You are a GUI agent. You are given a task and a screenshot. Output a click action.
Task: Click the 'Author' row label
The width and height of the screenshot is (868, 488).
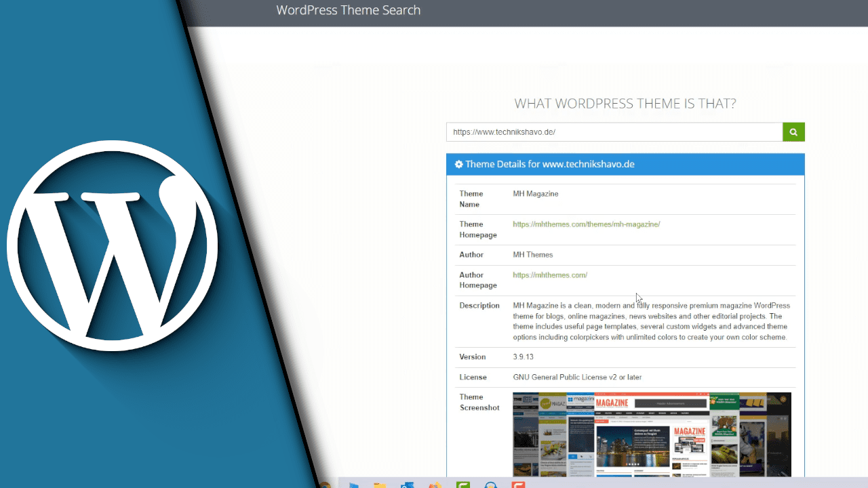(471, 255)
